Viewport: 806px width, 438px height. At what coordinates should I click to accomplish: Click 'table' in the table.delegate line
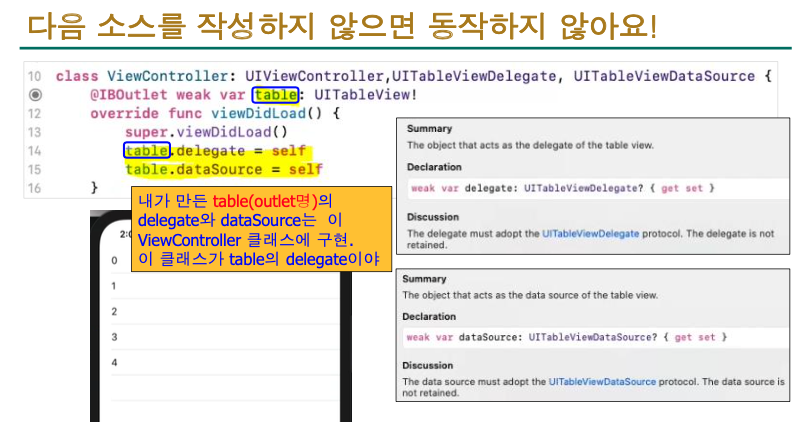click(147, 151)
